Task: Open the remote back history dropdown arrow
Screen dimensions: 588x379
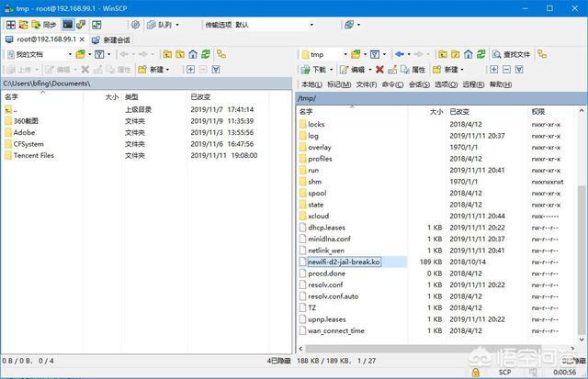Action: point(409,55)
